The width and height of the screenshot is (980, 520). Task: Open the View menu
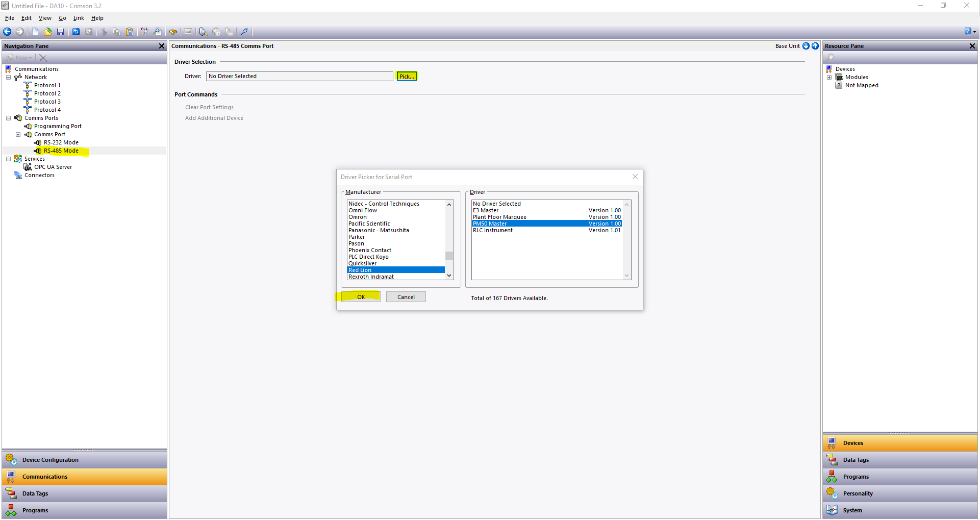45,18
